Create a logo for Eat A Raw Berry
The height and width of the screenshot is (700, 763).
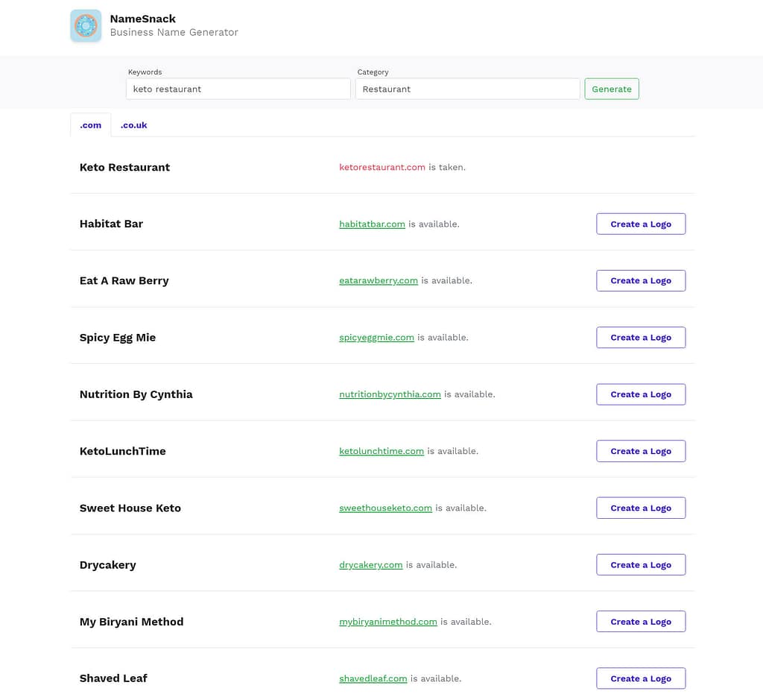coord(640,281)
